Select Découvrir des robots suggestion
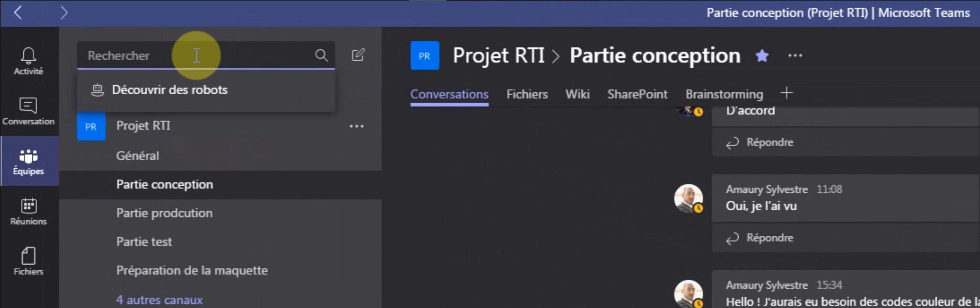Screen dimensions: 980x308 (206, 90)
